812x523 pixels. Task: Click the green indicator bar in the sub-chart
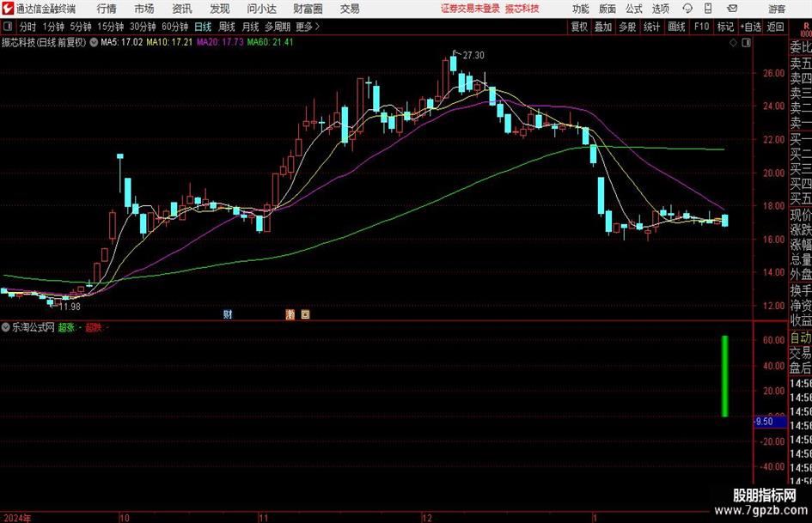[725, 376]
